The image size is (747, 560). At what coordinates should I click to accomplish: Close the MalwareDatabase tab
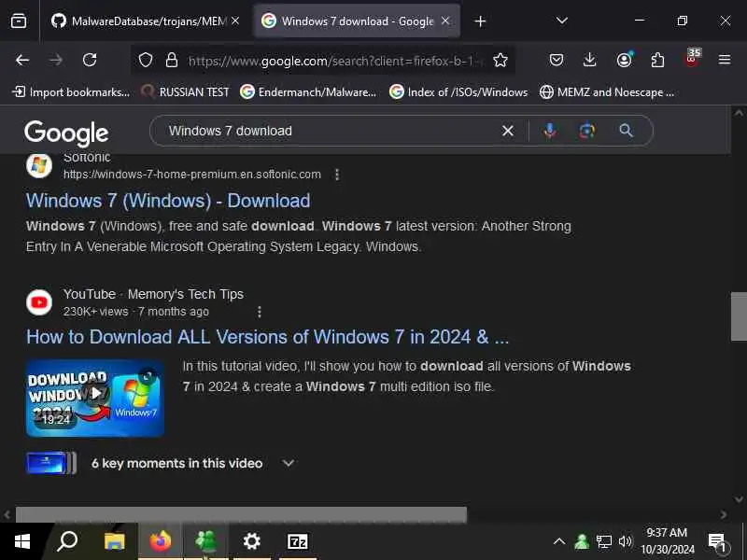[235, 21]
